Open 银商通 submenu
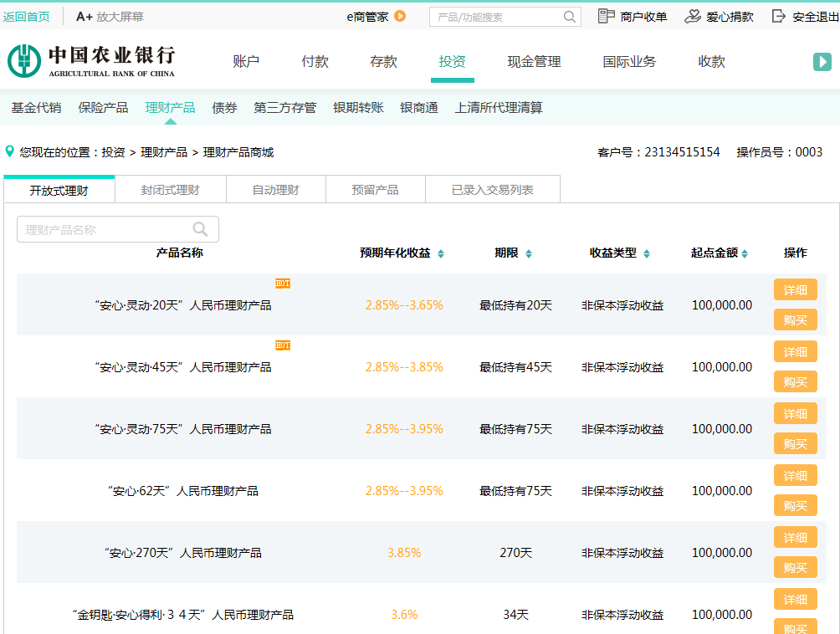This screenshot has height=634, width=840. tap(419, 108)
